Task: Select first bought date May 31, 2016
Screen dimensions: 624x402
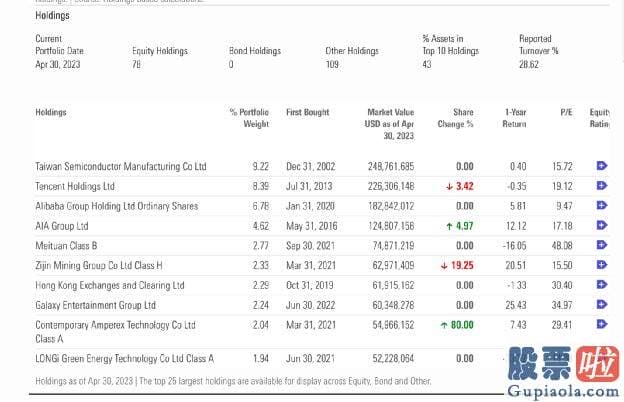Action: (x=312, y=226)
